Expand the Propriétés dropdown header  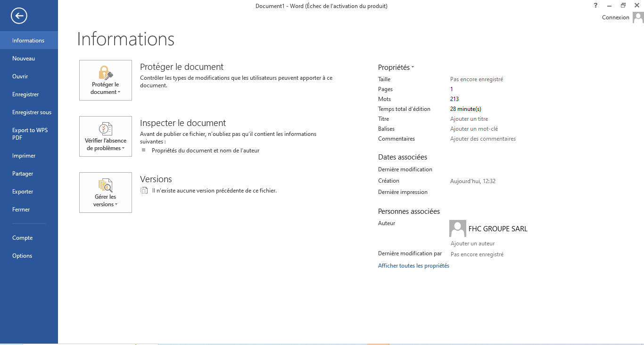coord(396,67)
